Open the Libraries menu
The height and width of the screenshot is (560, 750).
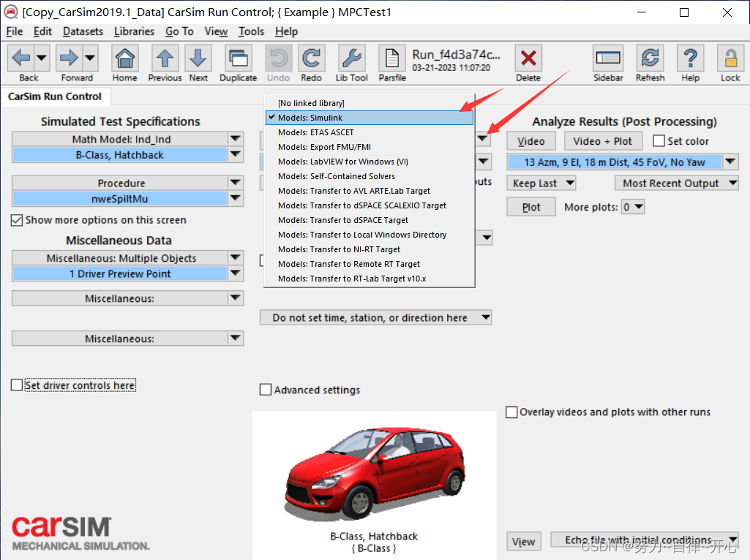click(x=134, y=31)
